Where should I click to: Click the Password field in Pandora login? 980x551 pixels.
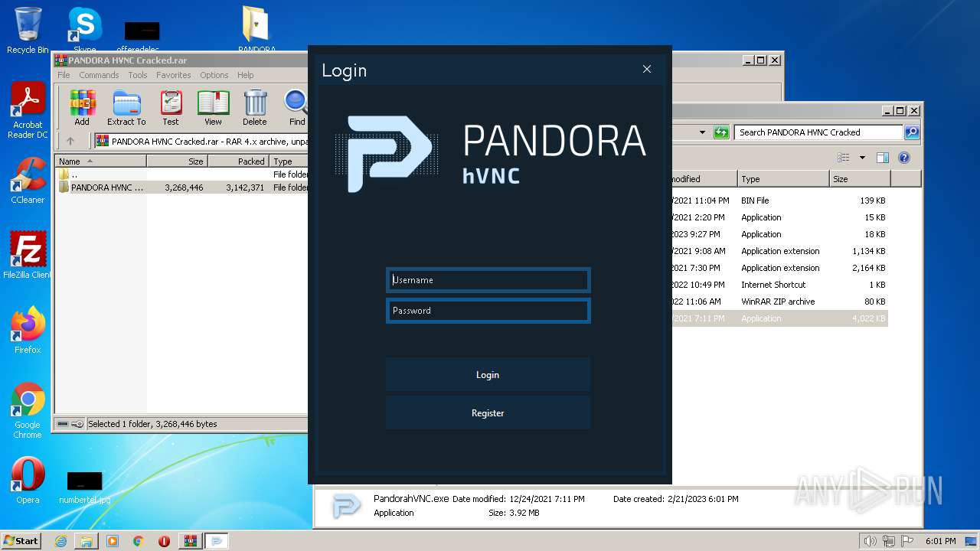(488, 311)
